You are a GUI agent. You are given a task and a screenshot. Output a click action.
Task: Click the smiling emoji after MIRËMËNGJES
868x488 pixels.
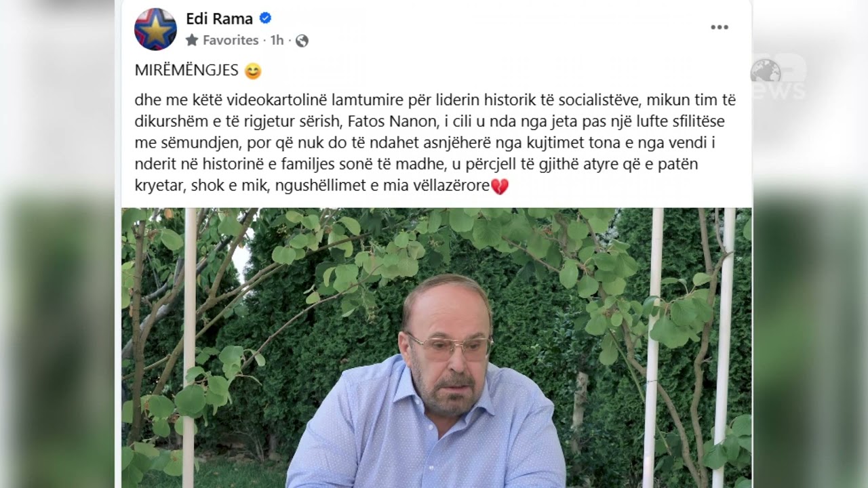[252, 70]
